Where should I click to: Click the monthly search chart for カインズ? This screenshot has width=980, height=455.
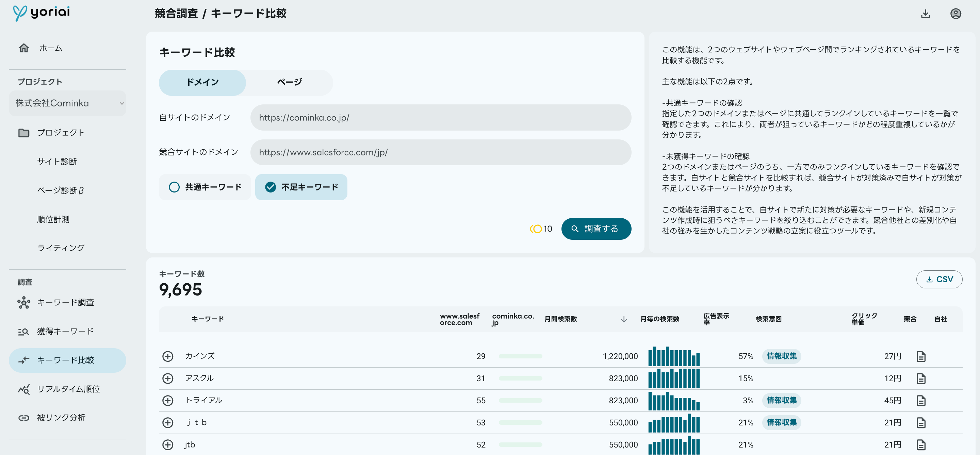pyautogui.click(x=674, y=356)
